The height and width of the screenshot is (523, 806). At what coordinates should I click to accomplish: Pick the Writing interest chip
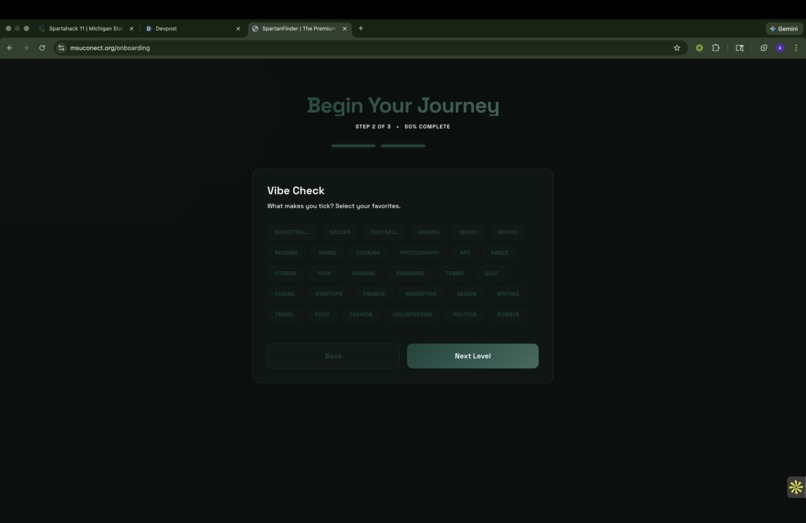point(508,294)
